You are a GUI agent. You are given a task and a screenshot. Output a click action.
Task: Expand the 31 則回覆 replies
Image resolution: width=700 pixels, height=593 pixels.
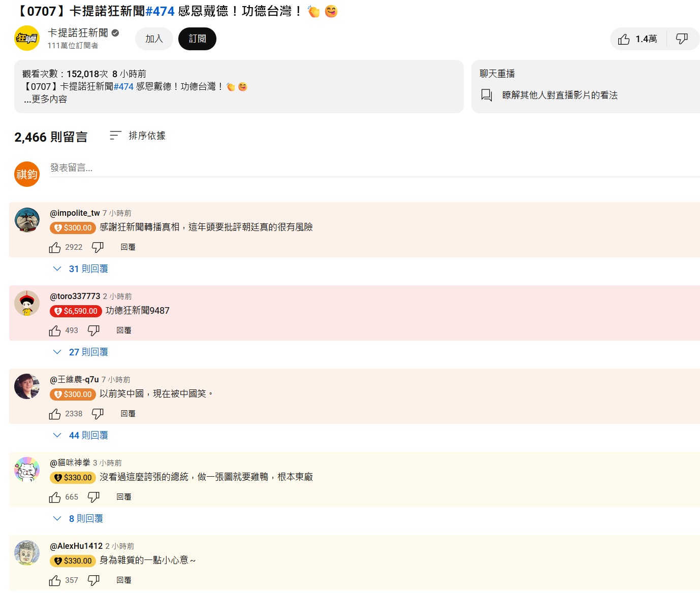click(81, 269)
